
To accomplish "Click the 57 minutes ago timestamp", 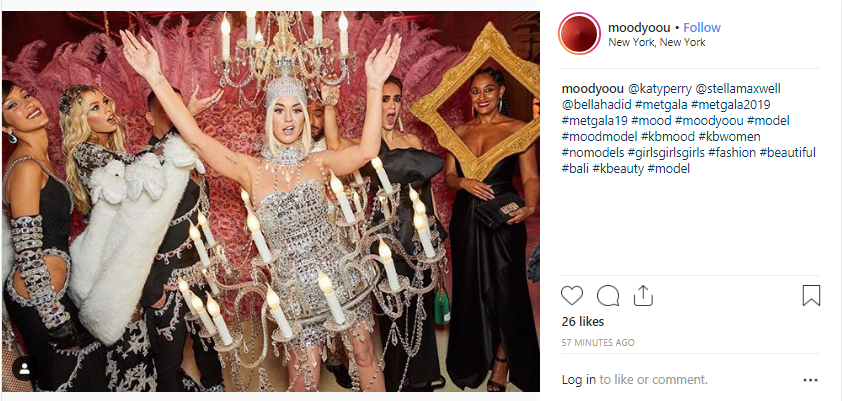I will coord(598,342).
